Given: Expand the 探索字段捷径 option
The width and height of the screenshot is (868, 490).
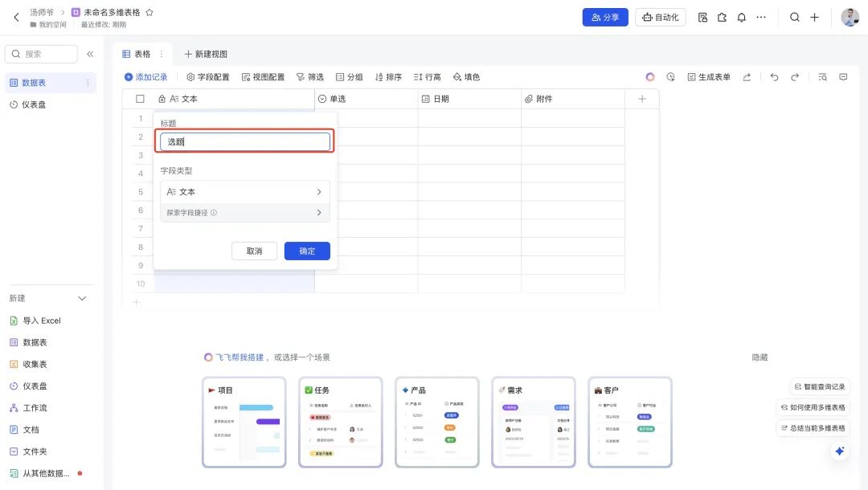Looking at the screenshot, I should 244,213.
